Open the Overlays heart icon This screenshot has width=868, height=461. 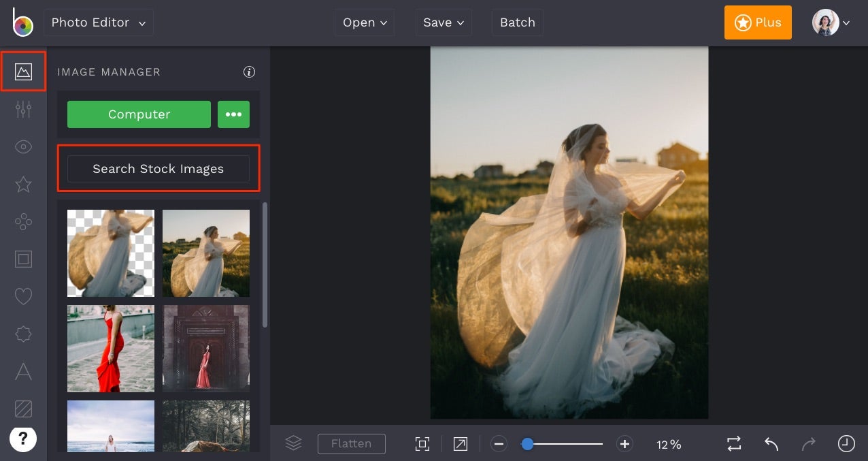(23, 296)
